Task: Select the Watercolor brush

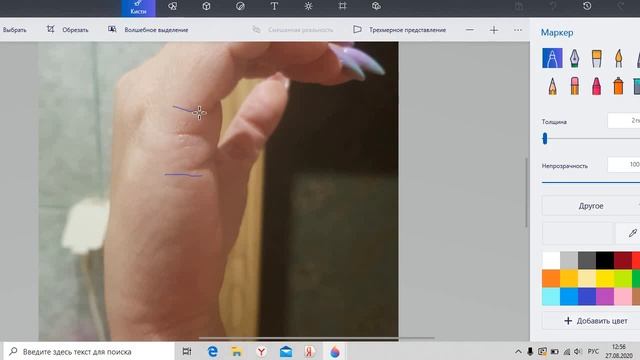Action: tap(618, 58)
